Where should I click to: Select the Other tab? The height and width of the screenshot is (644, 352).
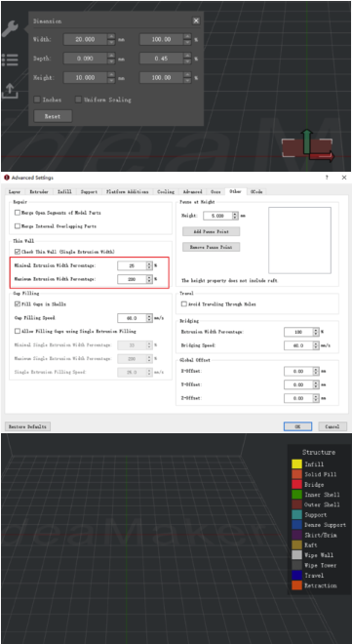coord(236,192)
